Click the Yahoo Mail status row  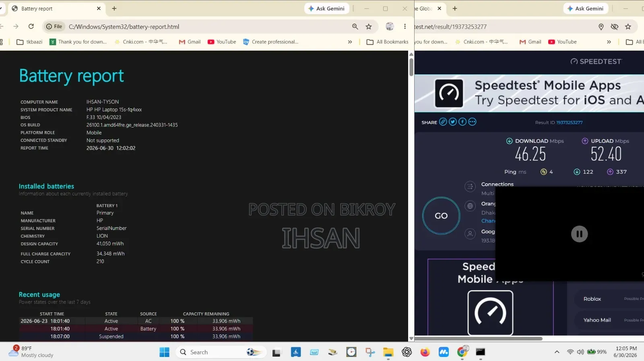[609, 320]
